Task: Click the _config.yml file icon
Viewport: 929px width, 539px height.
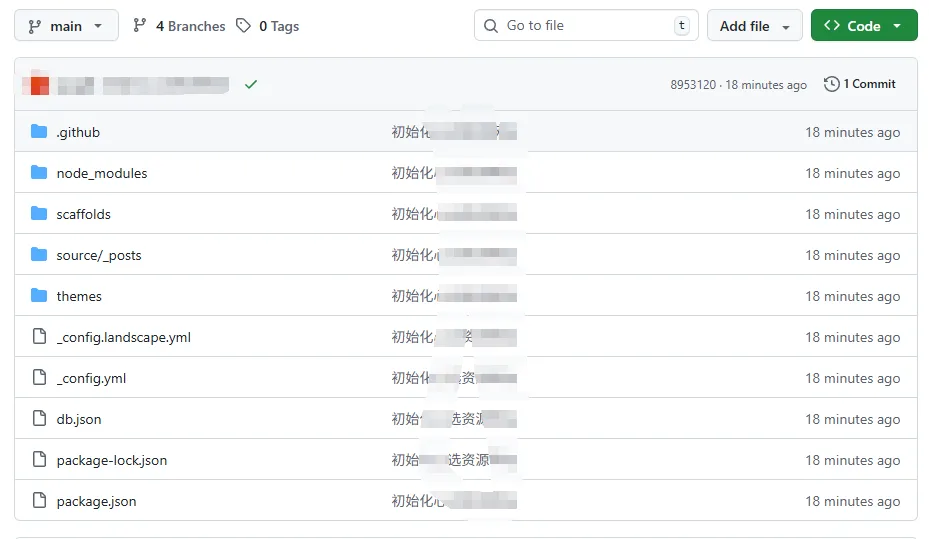Action: click(39, 378)
